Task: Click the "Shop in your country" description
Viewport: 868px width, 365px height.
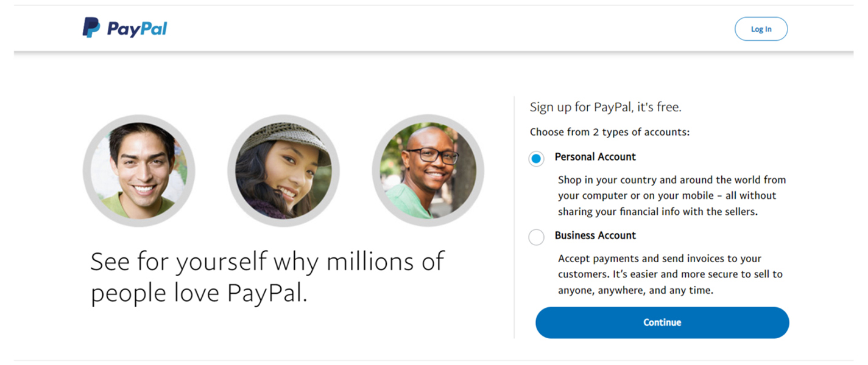Action: 672,180
